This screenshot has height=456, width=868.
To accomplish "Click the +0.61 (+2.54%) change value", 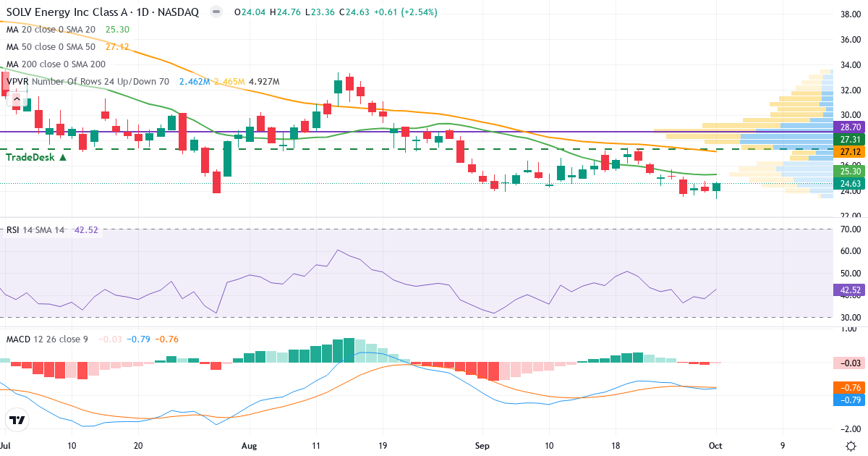I will [405, 12].
